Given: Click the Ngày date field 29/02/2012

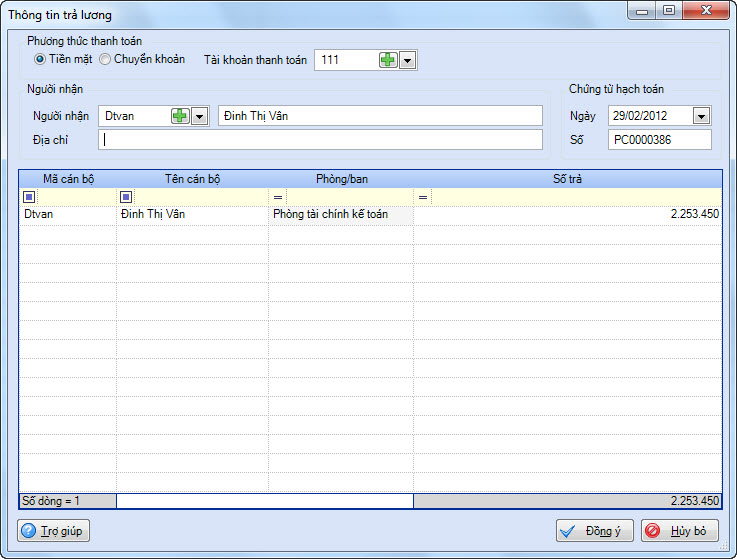Looking at the screenshot, I should 650,116.
